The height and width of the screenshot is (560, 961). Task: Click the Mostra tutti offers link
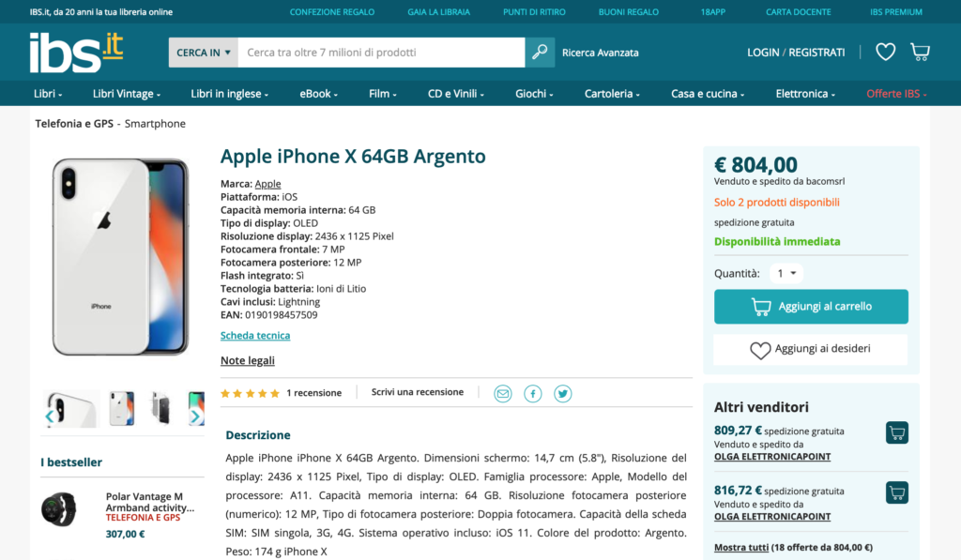pyautogui.click(x=740, y=546)
